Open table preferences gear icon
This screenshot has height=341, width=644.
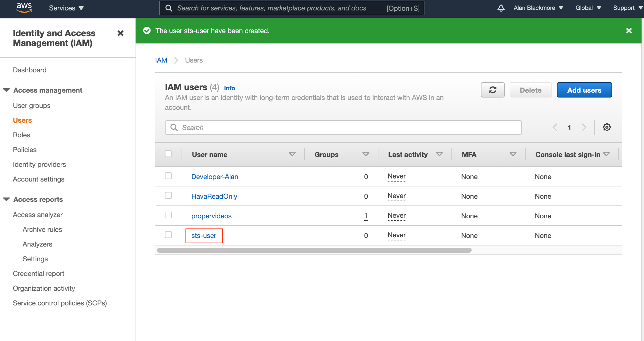[x=607, y=127]
